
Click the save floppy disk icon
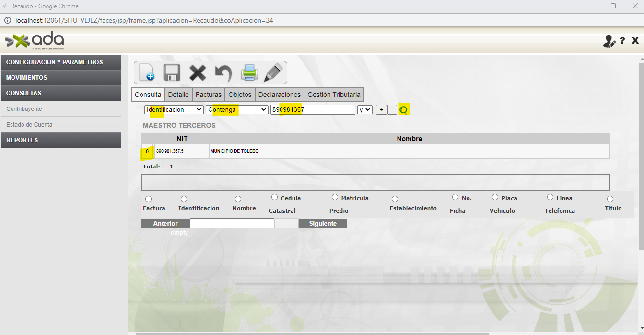click(172, 72)
